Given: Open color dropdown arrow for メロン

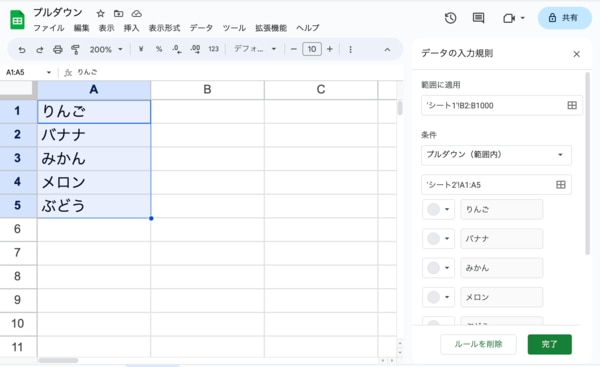Looking at the screenshot, I should click(x=447, y=297).
